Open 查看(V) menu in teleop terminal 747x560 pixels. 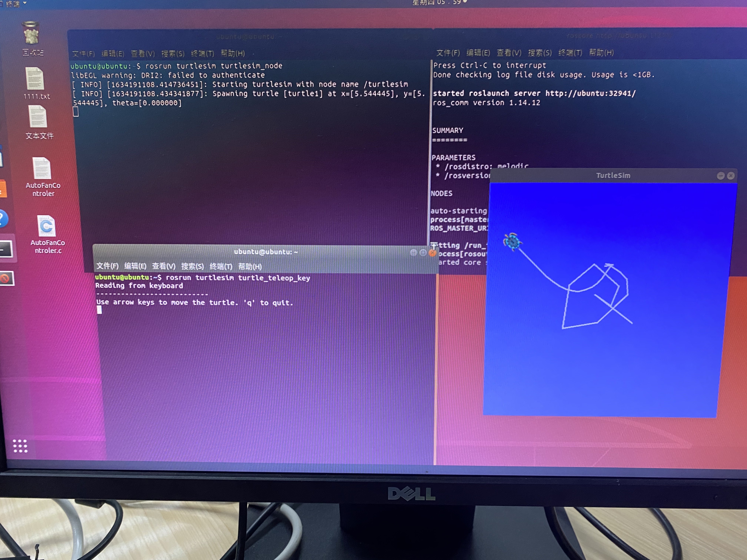pyautogui.click(x=163, y=266)
